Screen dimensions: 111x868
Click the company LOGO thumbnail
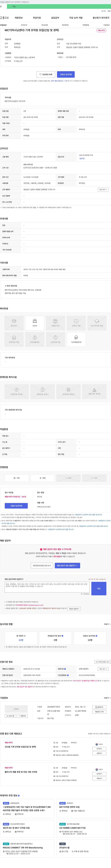tap(16, 709)
